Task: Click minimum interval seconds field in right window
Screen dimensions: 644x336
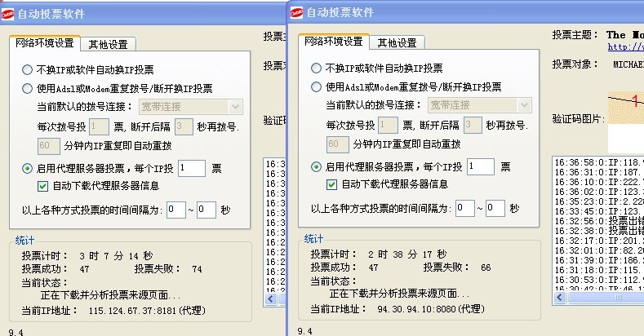Action: (465, 209)
